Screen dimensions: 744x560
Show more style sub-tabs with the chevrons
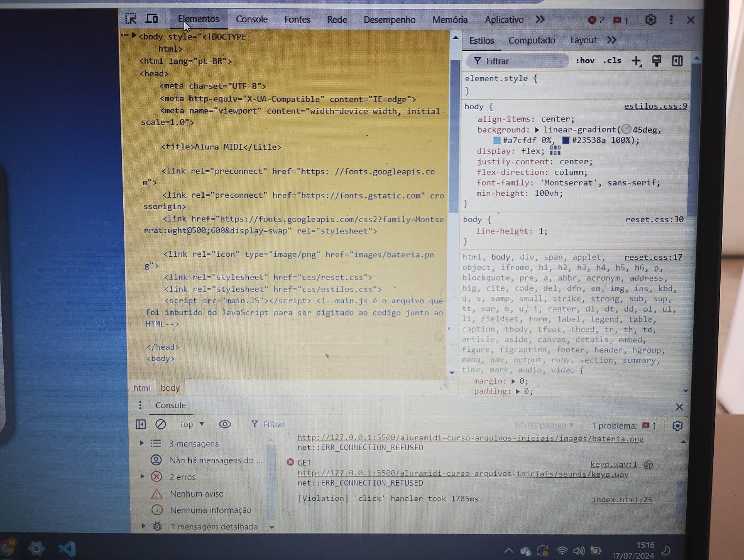click(x=611, y=40)
